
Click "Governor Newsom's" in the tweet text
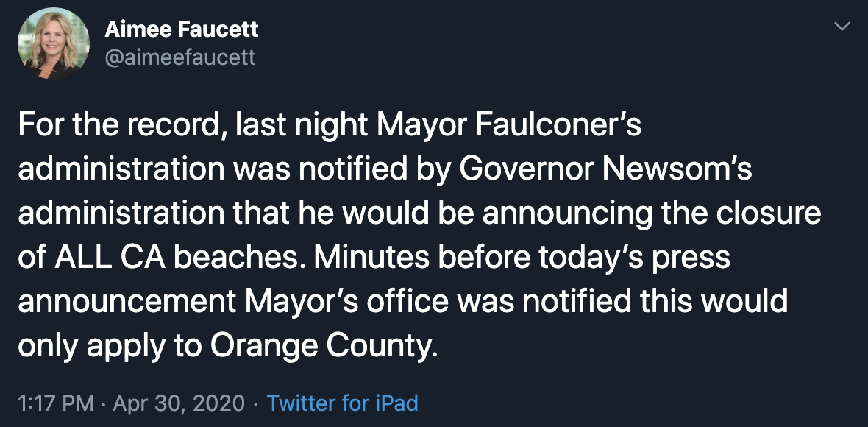606,169
